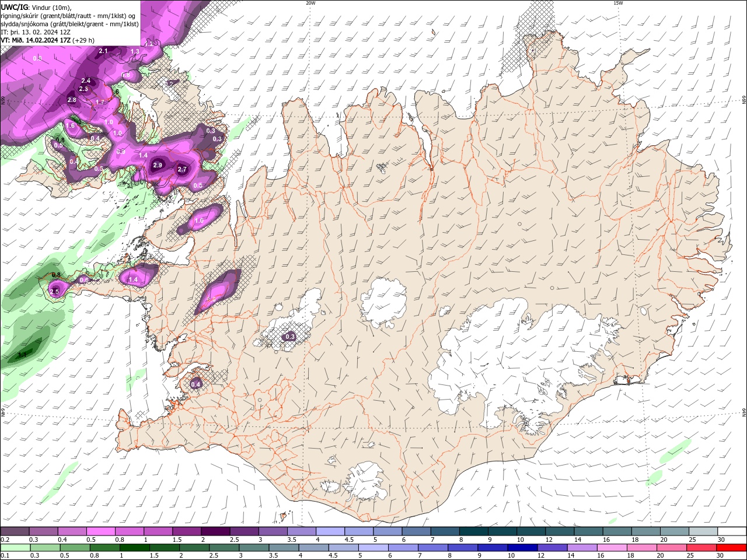Click the 2.8 precipitation value on the map
The width and height of the screenshot is (747, 560).
coord(72,100)
